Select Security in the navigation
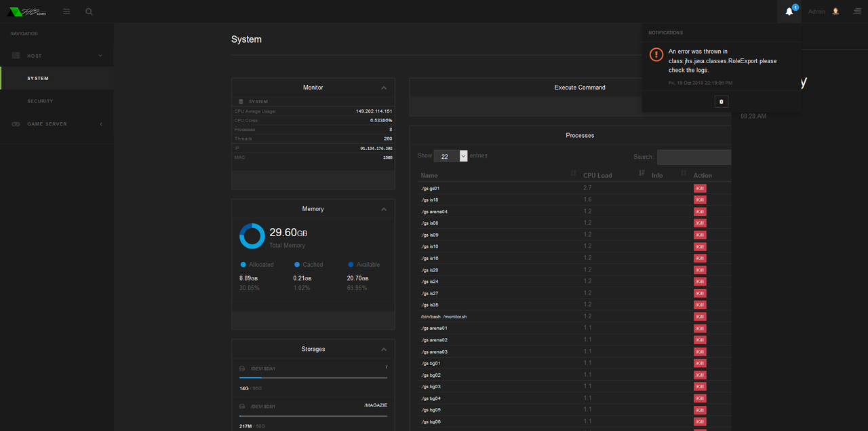868x431 pixels. coord(57,101)
